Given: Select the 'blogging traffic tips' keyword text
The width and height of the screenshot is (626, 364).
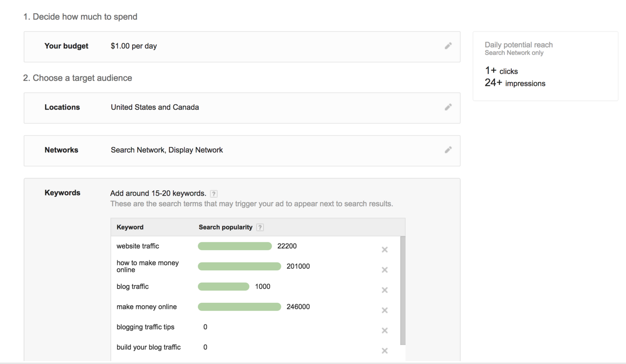Looking at the screenshot, I should tap(146, 327).
